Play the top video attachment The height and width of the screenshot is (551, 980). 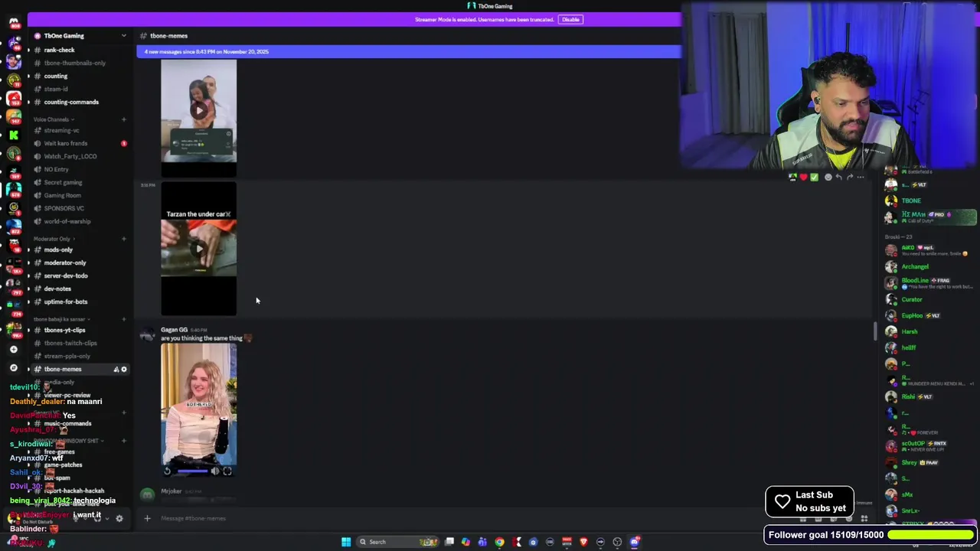[198, 111]
